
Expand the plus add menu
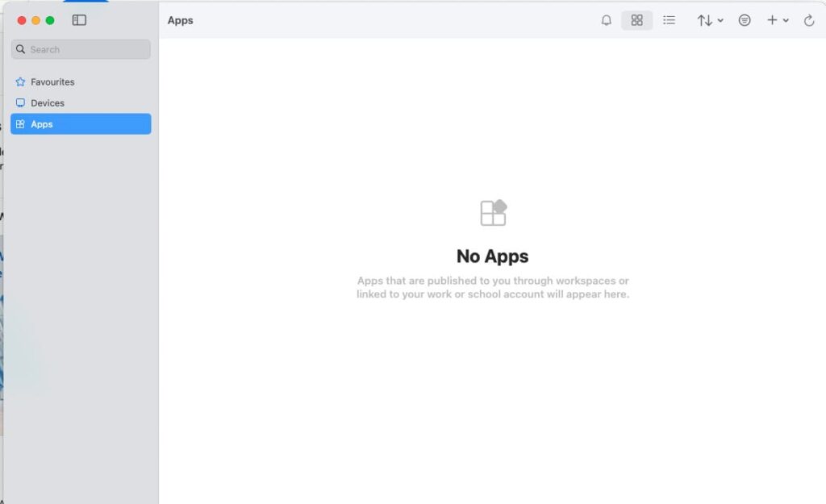pyautogui.click(x=778, y=20)
